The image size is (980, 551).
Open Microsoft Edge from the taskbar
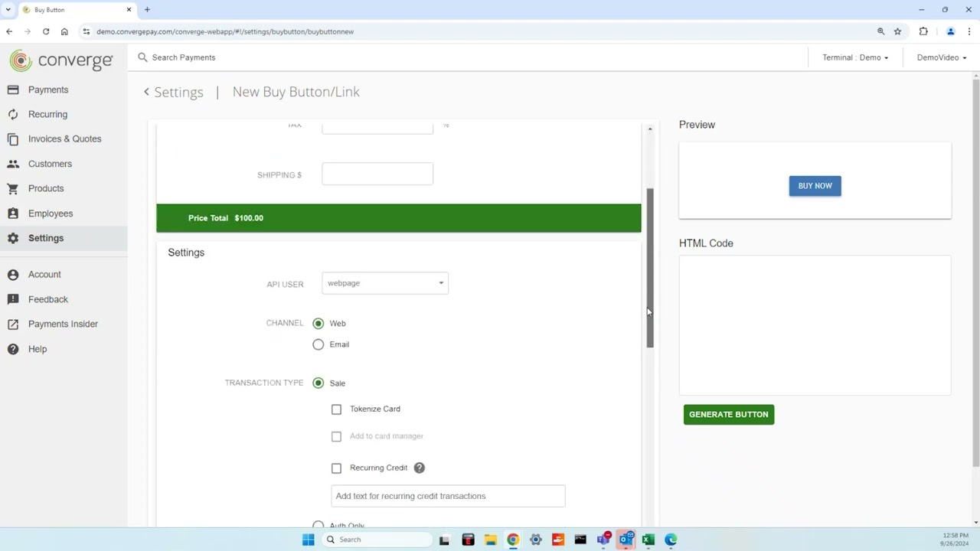tap(671, 540)
